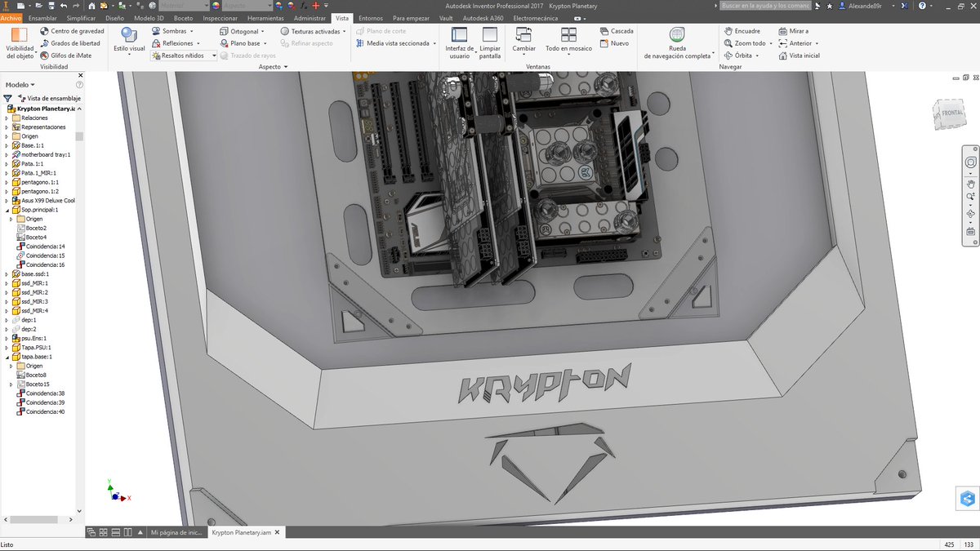This screenshot has width=980, height=551.
Task: Click the FRONTAL ViewCube face
Action: (951, 114)
